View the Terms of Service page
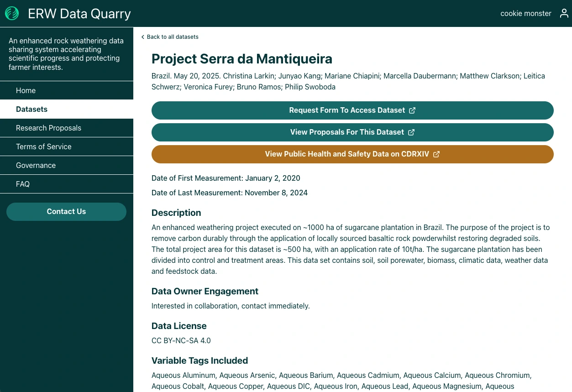Screen dimensions: 572x392 43,146
